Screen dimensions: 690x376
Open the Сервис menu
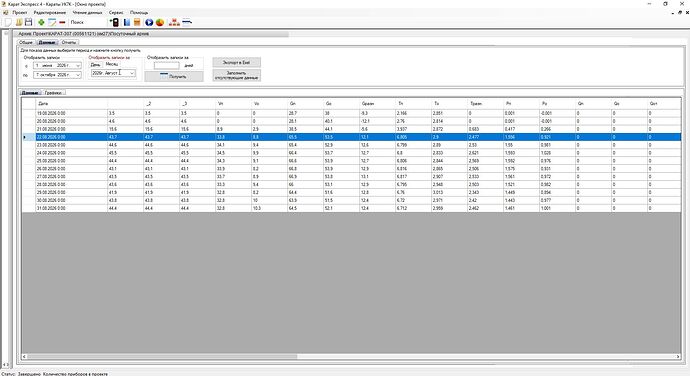pos(116,12)
